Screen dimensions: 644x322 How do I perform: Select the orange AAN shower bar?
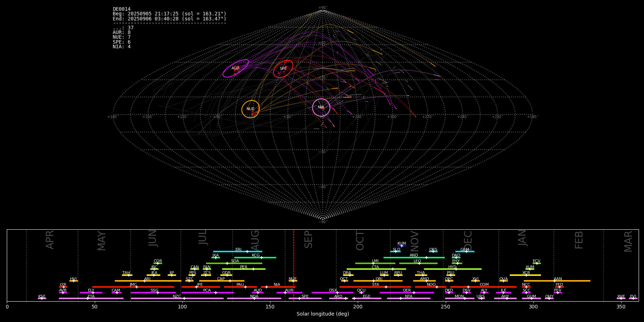point(557,281)
